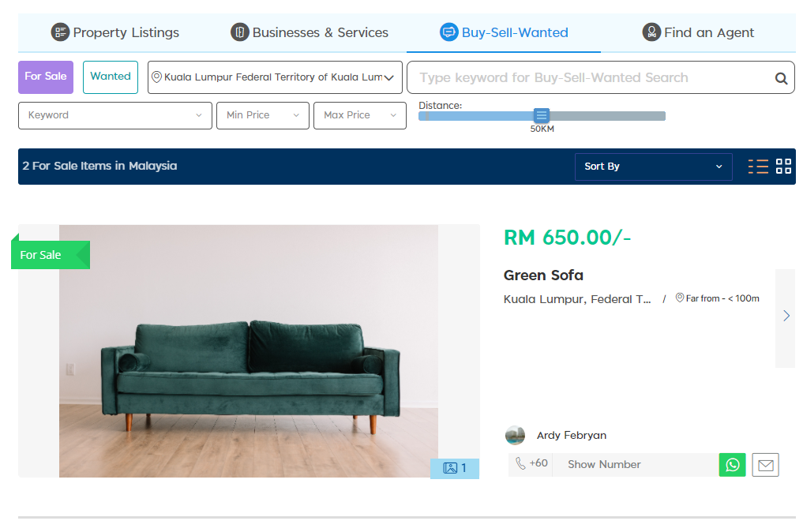
Task: Open the photo gallery count badge
Action: click(455, 468)
